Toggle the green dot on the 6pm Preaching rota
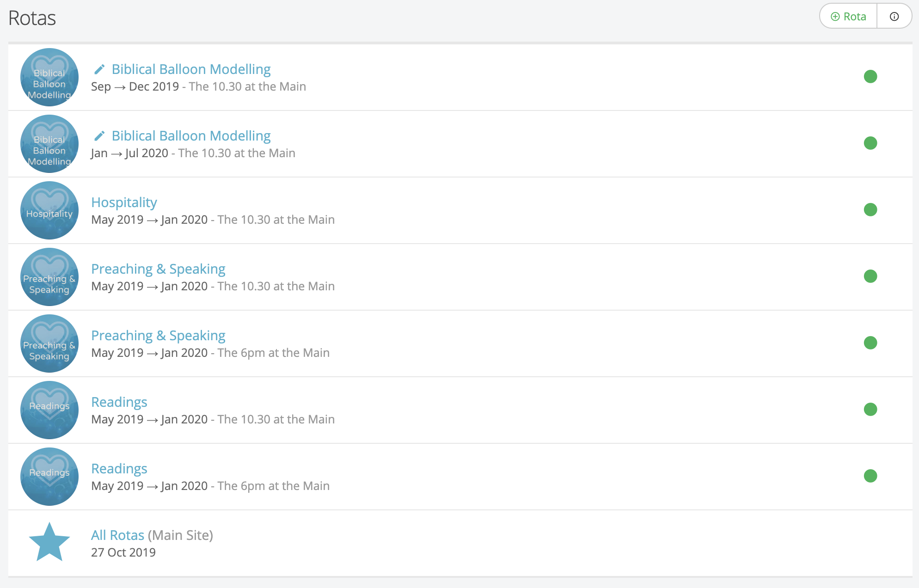Image resolution: width=919 pixels, height=588 pixels. (870, 343)
